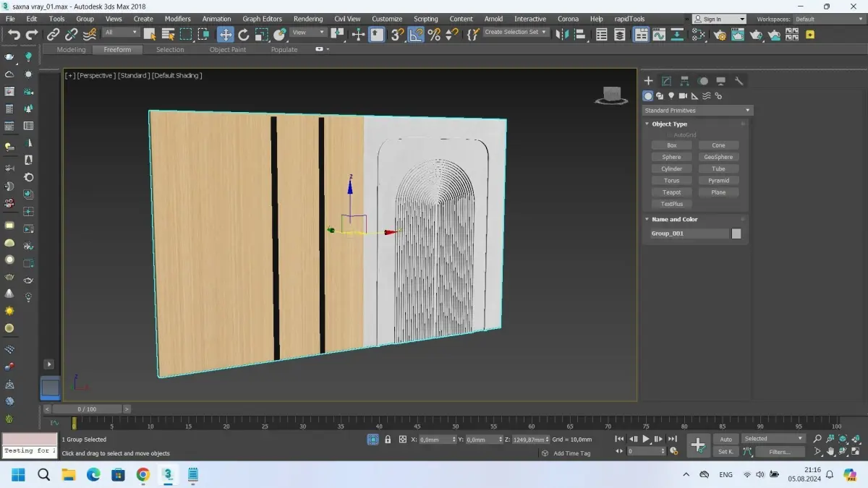Open the Mirror tool

tap(562, 34)
